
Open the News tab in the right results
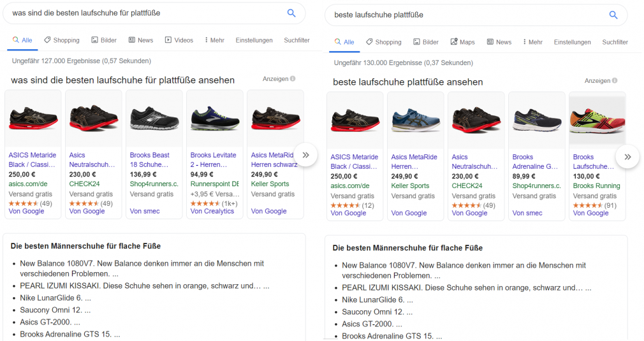[x=499, y=42]
